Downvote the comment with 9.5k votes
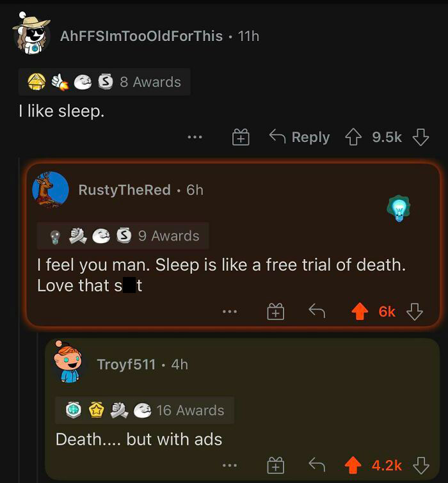448x483 pixels. [x=420, y=137]
